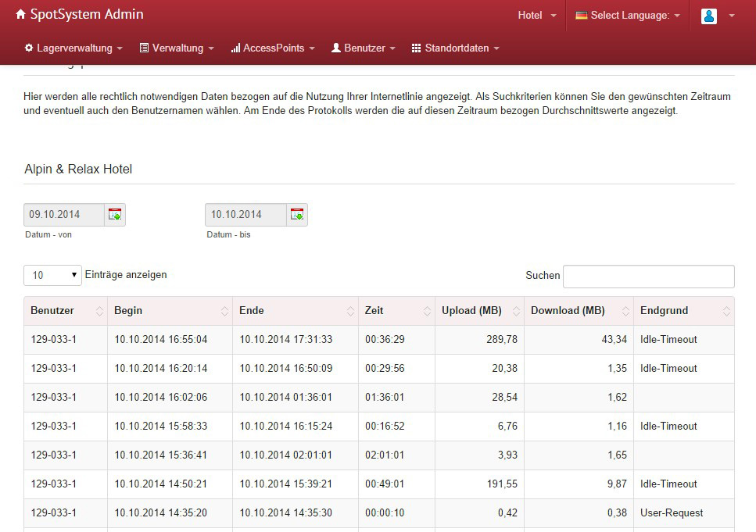Expand the entries-per-page dropdown showing 10
The image size is (756, 532).
(52, 275)
